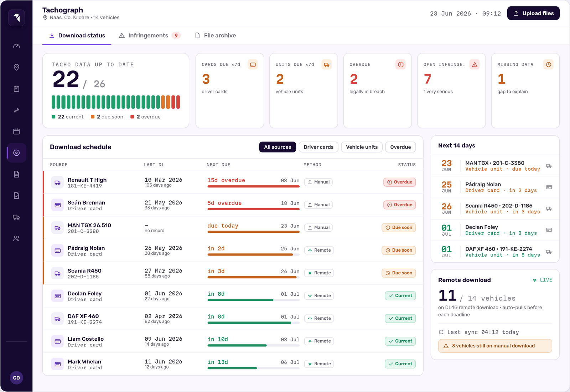Click the Missing Data clock icon
The image size is (570, 392).
(549, 65)
